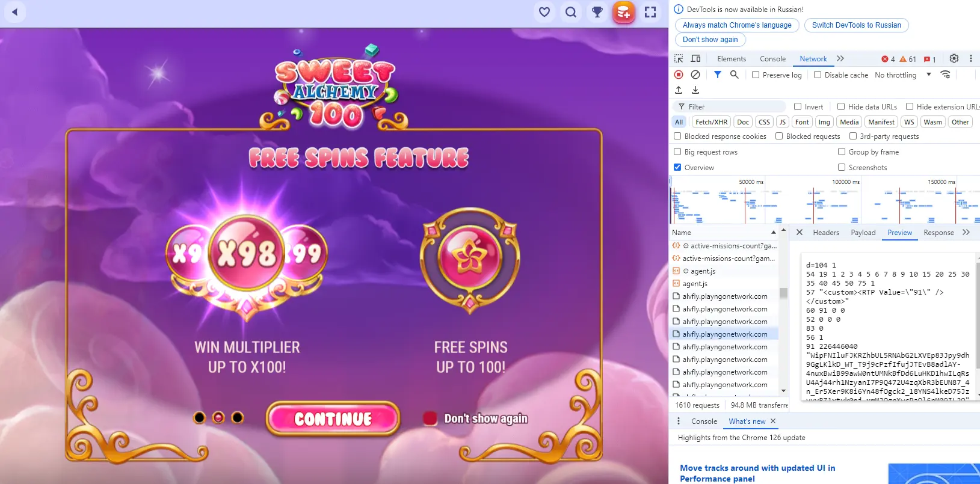Toggle the network filter funnel icon
The width and height of the screenshot is (980, 484).
(x=718, y=75)
